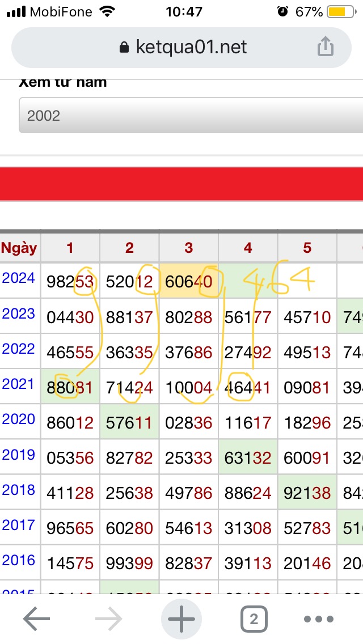Tap the ketqua01.net address bar
This screenshot has height=644, width=363.
click(x=181, y=47)
